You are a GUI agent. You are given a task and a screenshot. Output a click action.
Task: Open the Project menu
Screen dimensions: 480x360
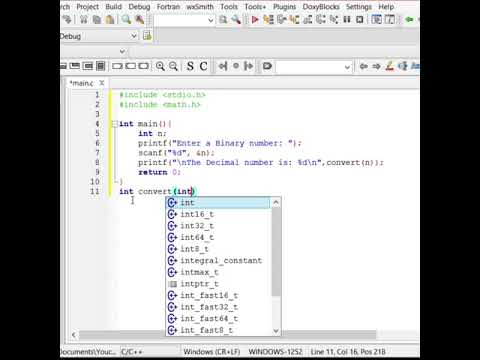[88, 7]
